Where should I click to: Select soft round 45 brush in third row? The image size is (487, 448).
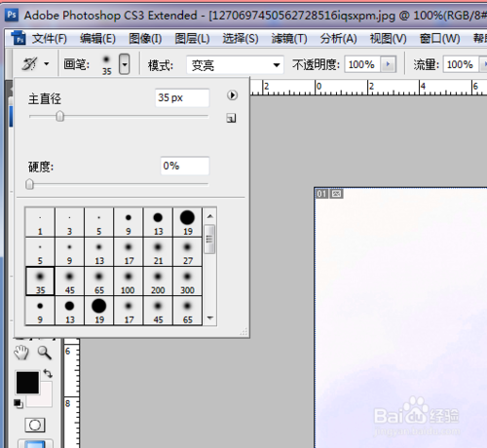[x=70, y=281]
